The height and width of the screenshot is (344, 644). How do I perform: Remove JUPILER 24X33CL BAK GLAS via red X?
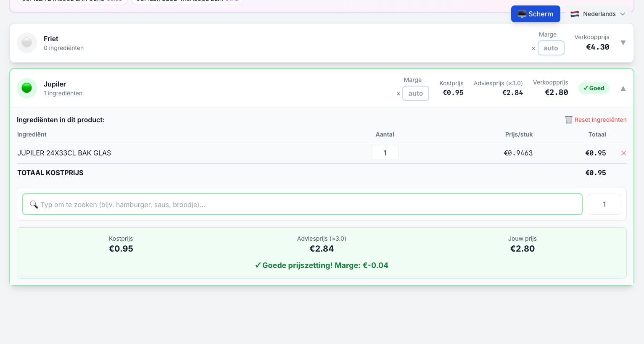point(624,153)
